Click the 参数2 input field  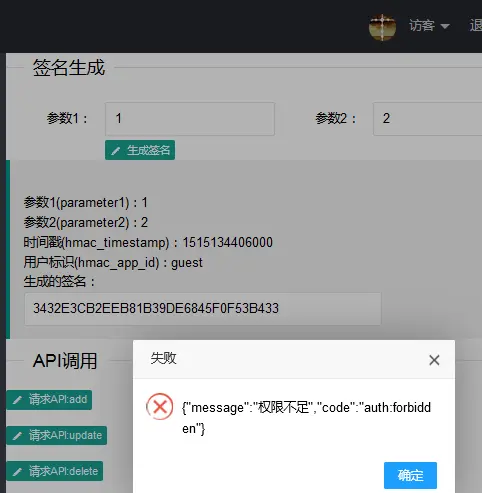point(427,119)
